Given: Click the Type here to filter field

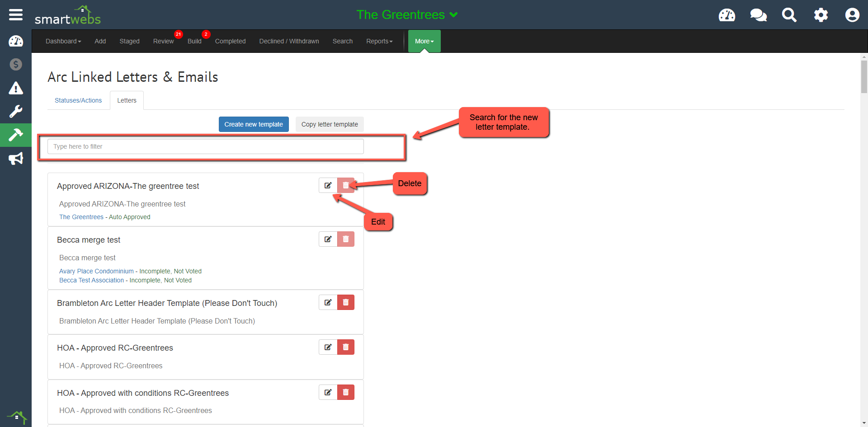Looking at the screenshot, I should pyautogui.click(x=206, y=146).
